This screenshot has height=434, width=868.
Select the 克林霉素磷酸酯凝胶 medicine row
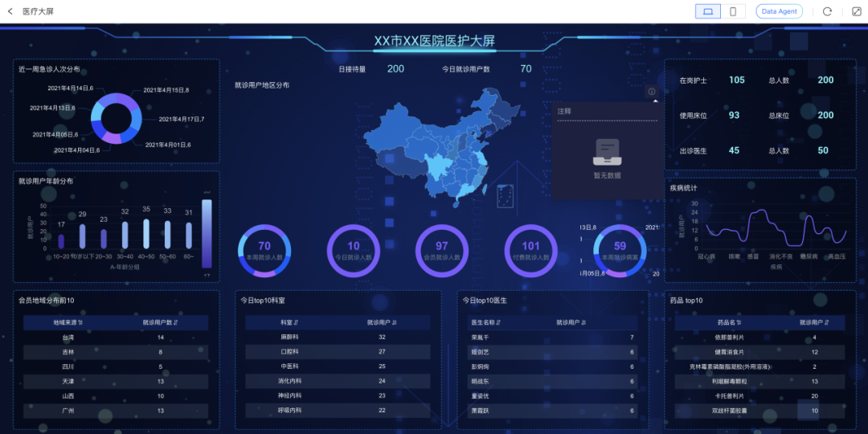759,366
